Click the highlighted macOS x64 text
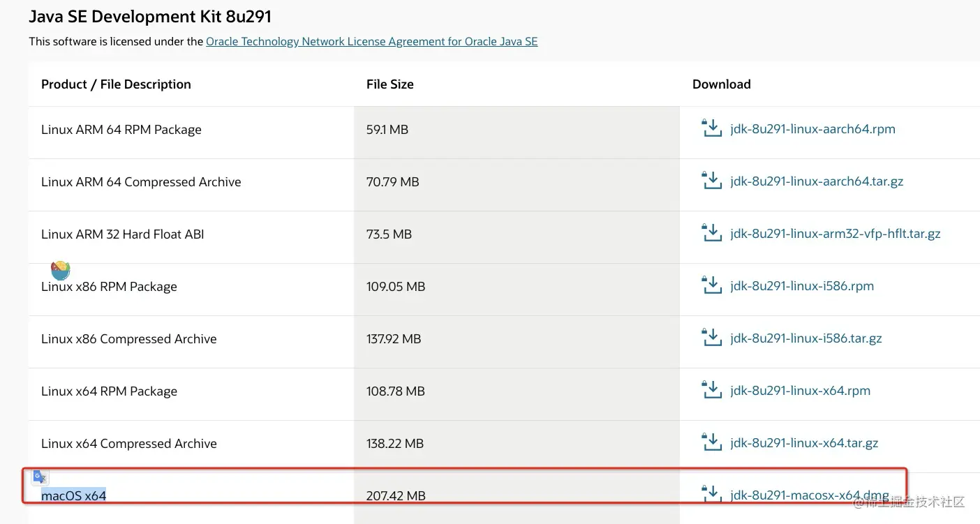The image size is (980, 524). pyautogui.click(x=73, y=496)
